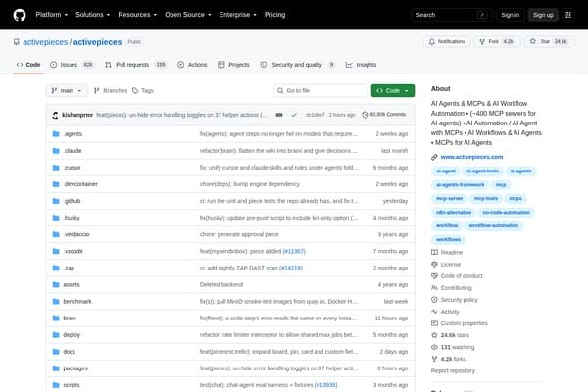588x392 pixels.
Task: Click the Report repository link
Action: [x=453, y=371]
